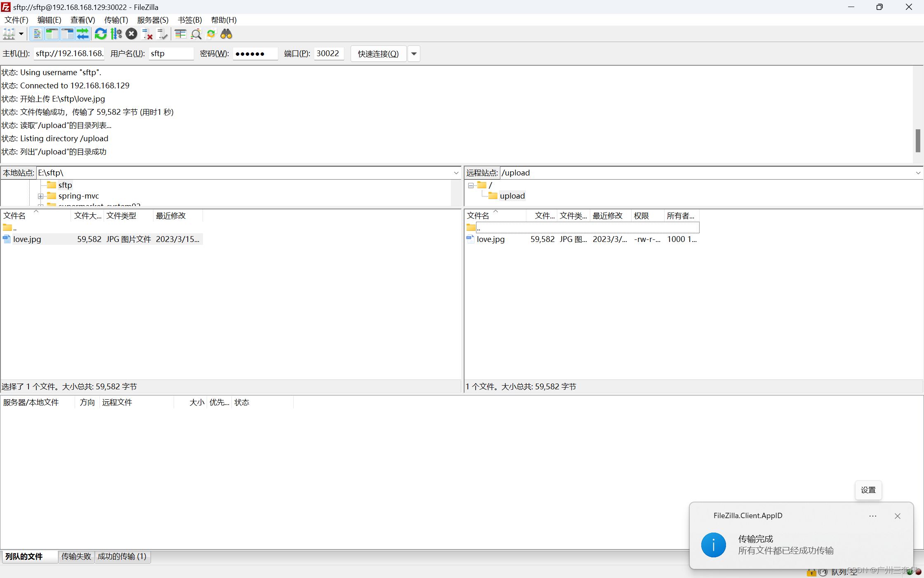Open the 文件(F) menu
This screenshot has height=578, width=924.
[16, 20]
